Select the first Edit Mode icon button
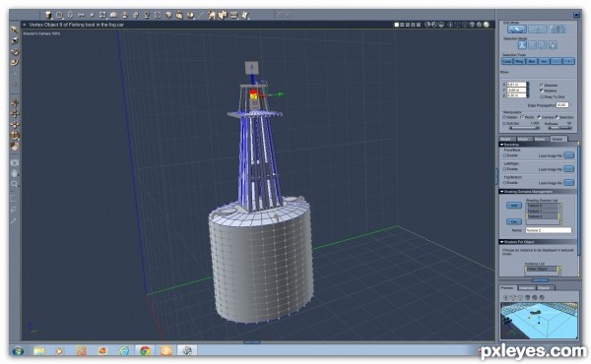The width and height of the screenshot is (591, 364). point(517,29)
